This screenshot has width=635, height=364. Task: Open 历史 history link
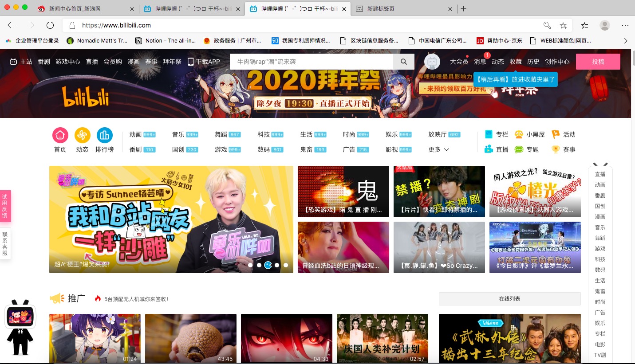(x=533, y=62)
